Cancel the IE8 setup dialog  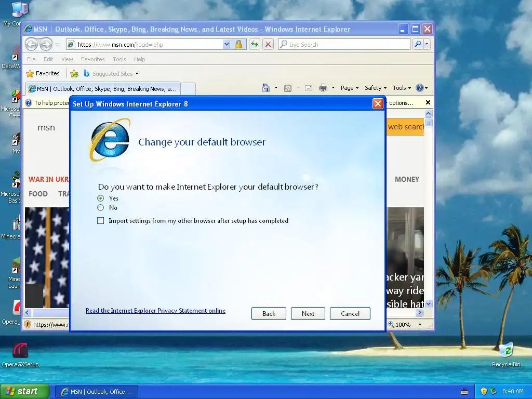(x=350, y=313)
